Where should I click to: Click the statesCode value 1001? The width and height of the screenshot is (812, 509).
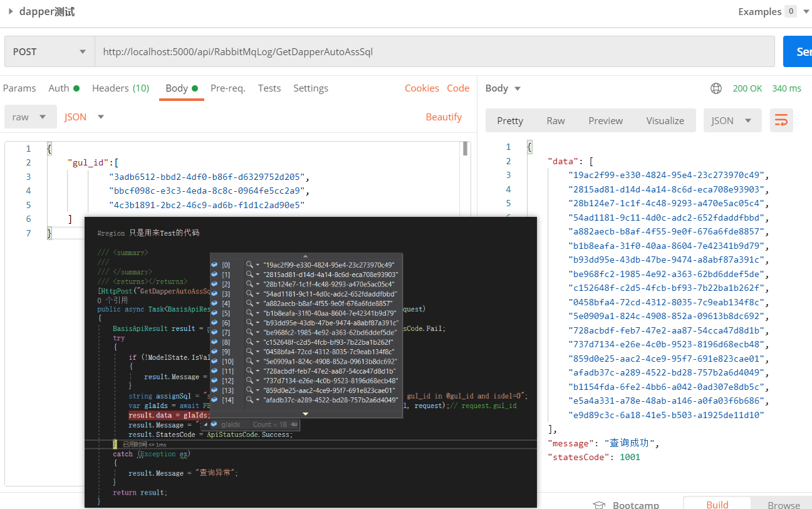point(630,458)
